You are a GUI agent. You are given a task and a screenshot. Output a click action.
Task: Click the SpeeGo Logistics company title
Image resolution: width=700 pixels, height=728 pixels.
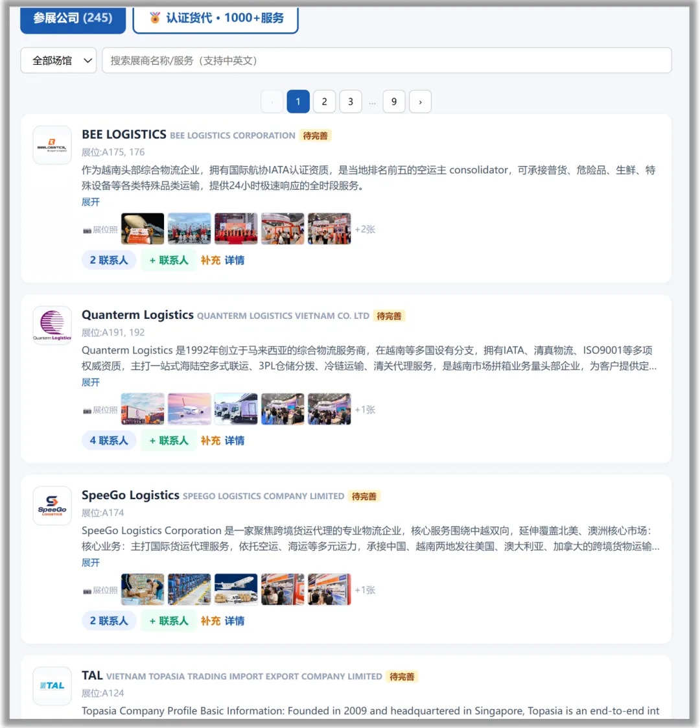point(130,495)
